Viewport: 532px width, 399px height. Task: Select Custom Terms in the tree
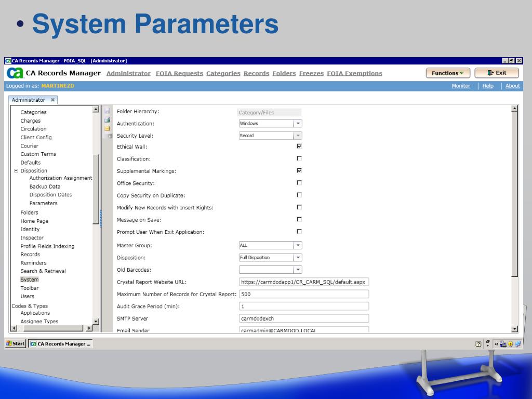[38, 154]
